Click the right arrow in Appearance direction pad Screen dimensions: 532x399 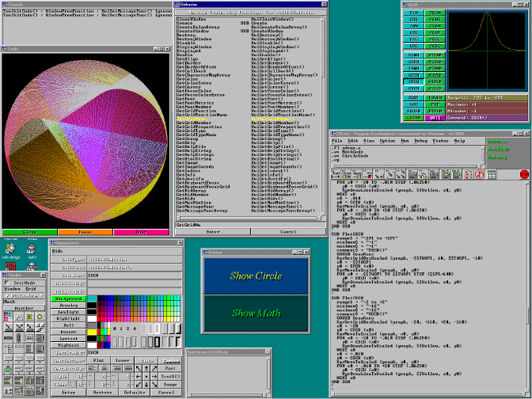click(154, 377)
